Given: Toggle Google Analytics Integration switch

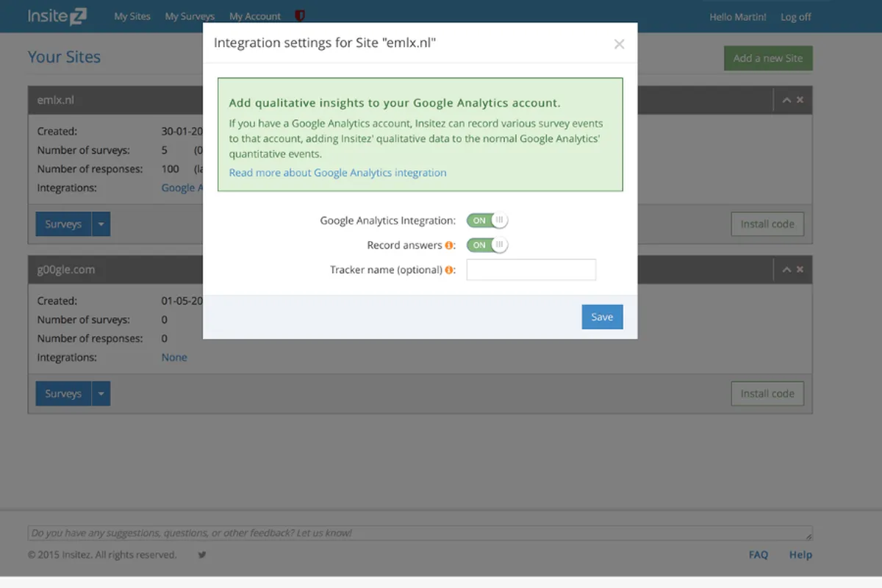Looking at the screenshot, I should [x=487, y=220].
